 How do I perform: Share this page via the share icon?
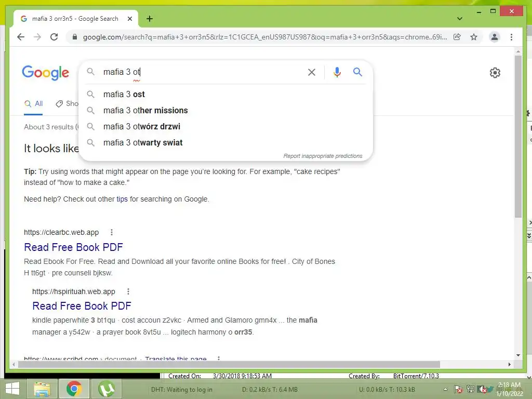tap(457, 37)
